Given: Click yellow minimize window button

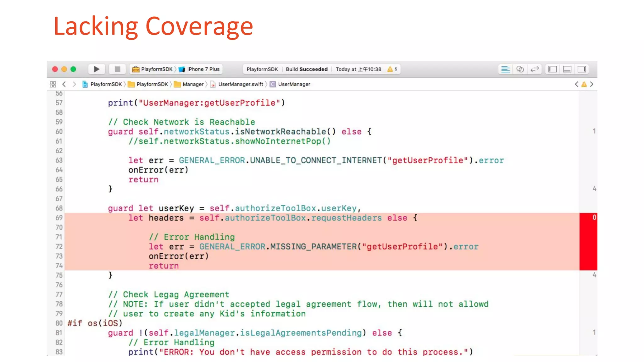Looking at the screenshot, I should point(64,69).
